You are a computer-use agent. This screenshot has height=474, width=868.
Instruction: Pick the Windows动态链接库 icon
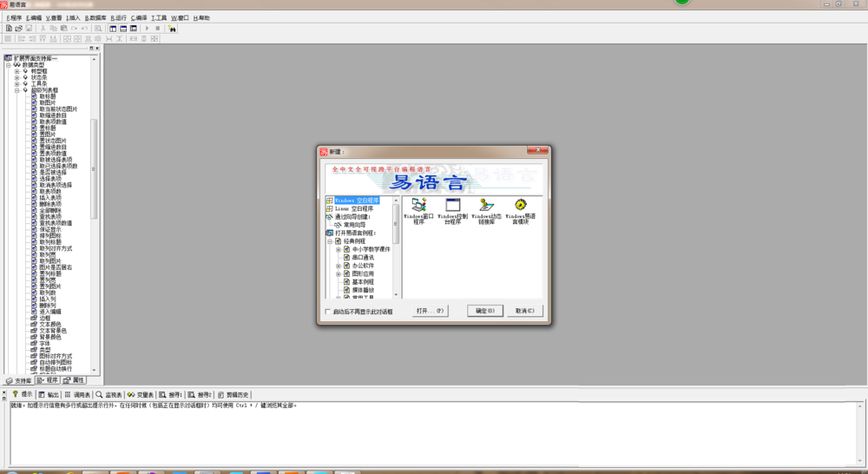click(x=486, y=205)
